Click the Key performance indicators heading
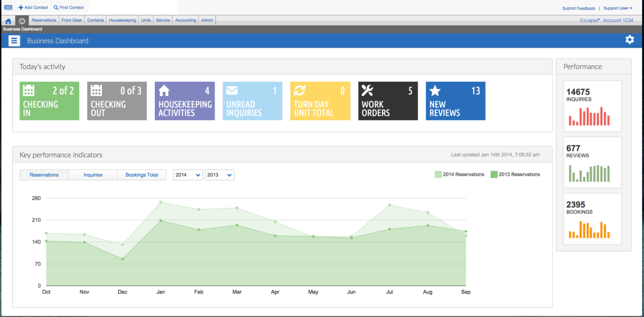The width and height of the screenshot is (644, 317). [61, 155]
